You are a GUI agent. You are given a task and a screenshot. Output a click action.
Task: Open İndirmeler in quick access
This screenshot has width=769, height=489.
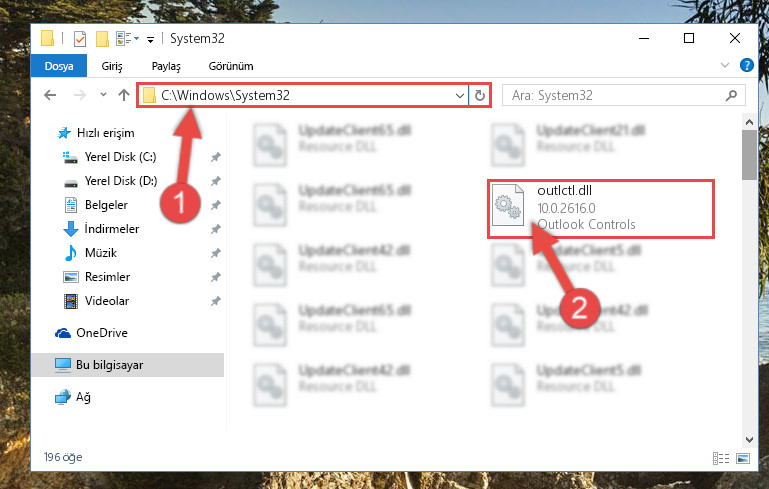click(111, 229)
